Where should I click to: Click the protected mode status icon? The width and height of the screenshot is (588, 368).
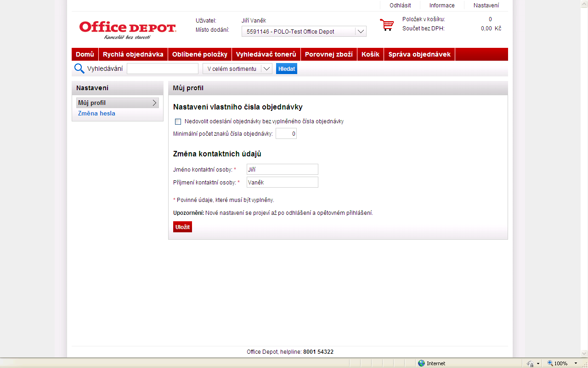click(530, 363)
